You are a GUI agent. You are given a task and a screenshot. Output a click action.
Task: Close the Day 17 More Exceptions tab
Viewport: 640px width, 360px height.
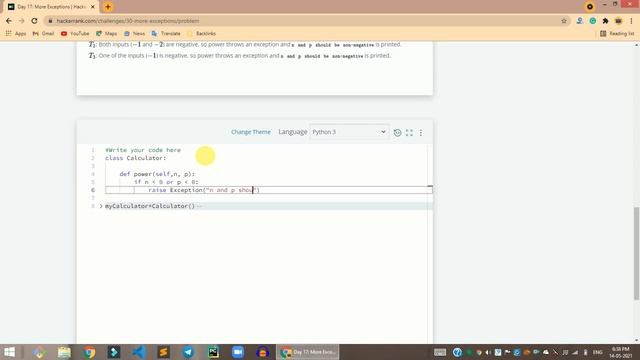point(93,7)
